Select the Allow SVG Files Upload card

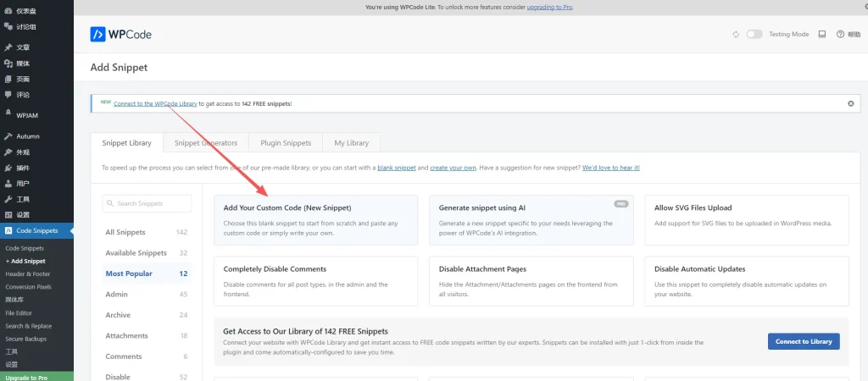(746, 220)
